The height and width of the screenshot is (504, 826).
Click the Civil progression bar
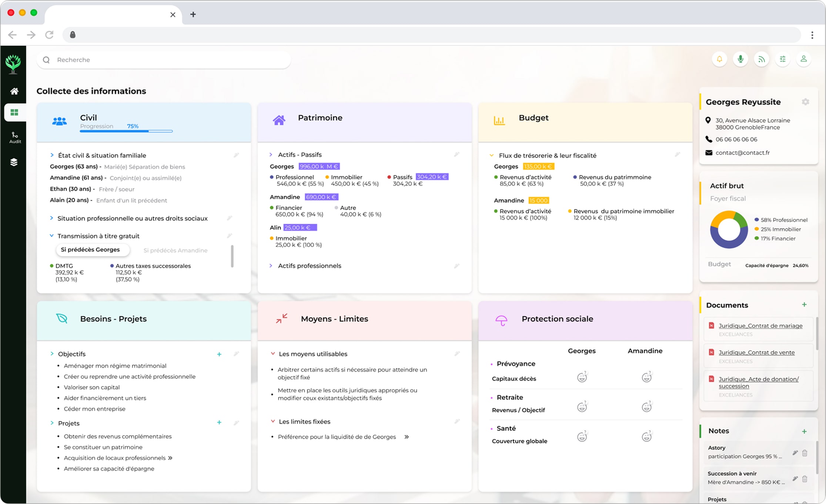tap(126, 131)
